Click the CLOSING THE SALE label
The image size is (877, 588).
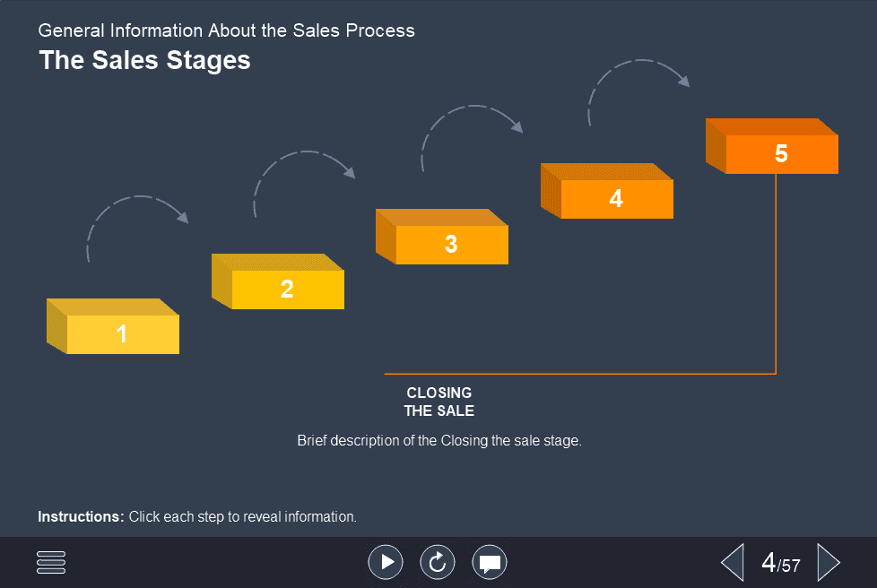[x=438, y=401]
